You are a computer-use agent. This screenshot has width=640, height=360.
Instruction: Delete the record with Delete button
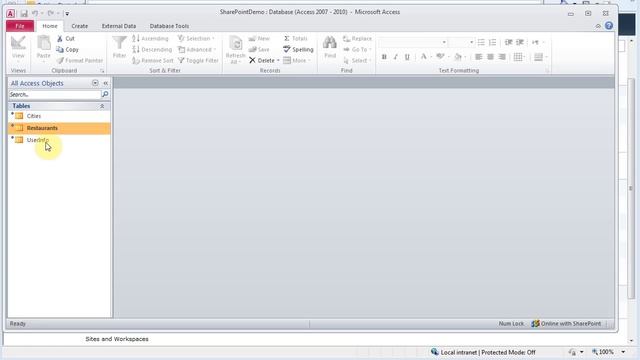coord(262,60)
